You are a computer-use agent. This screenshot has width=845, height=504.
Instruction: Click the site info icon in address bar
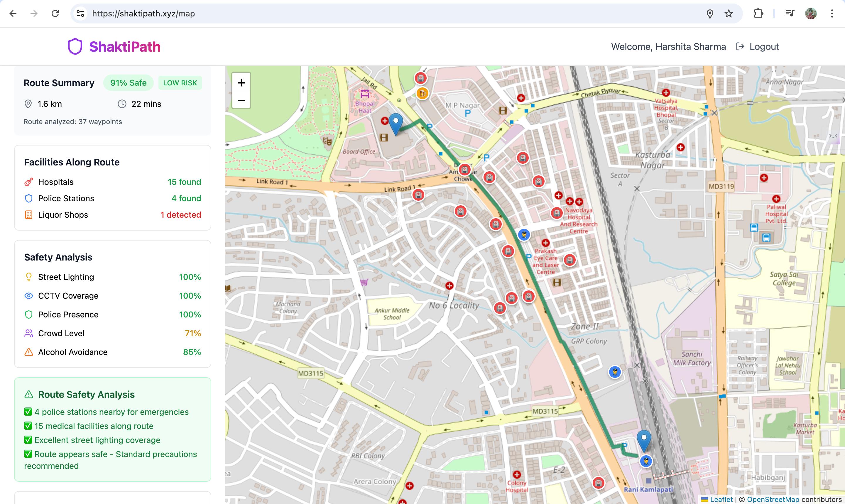(x=80, y=13)
